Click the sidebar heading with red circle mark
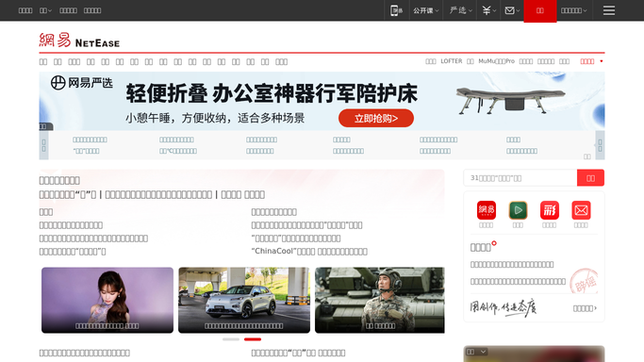This screenshot has height=362, width=644. [x=484, y=247]
